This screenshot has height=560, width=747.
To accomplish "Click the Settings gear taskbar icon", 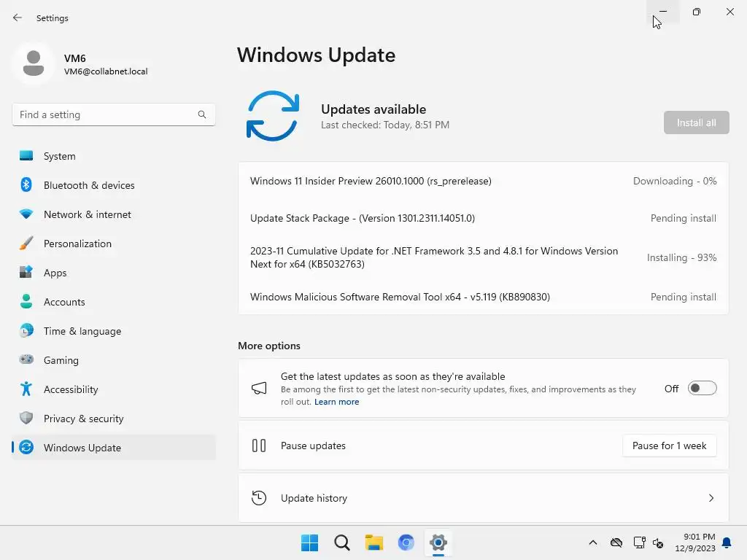I will click(438, 542).
